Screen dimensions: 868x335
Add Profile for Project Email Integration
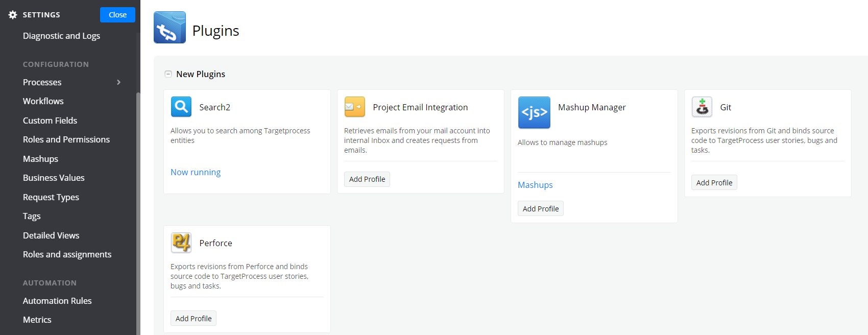click(367, 179)
